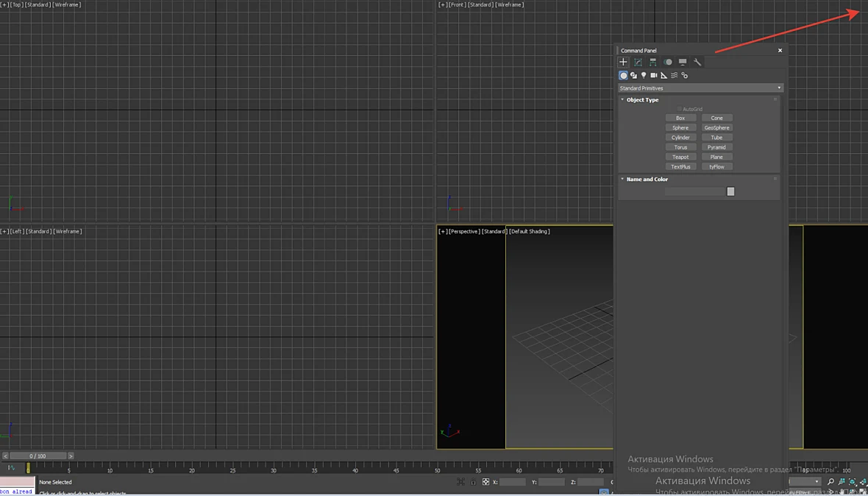Image resolution: width=868 pixels, height=496 pixels.
Task: Select the Zoom viewport navigation tool
Action: pos(830,481)
